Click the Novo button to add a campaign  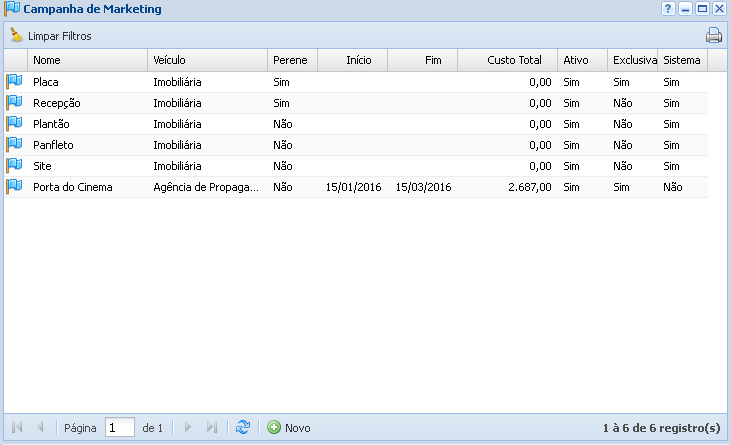click(x=289, y=427)
